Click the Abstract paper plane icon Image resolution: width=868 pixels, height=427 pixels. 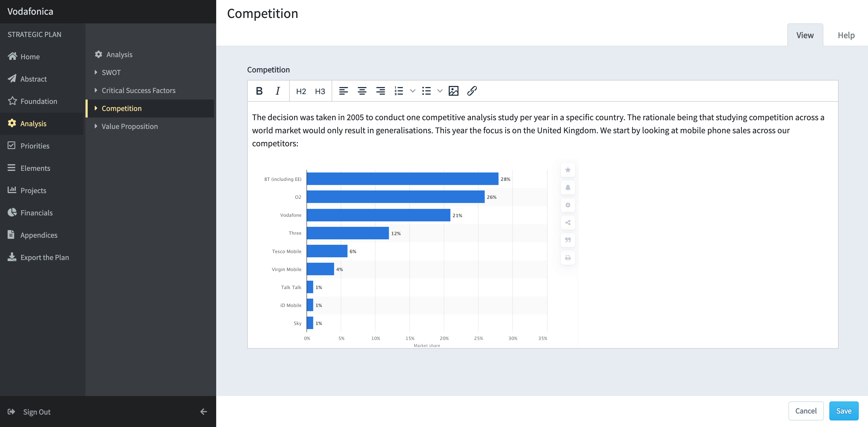point(12,78)
